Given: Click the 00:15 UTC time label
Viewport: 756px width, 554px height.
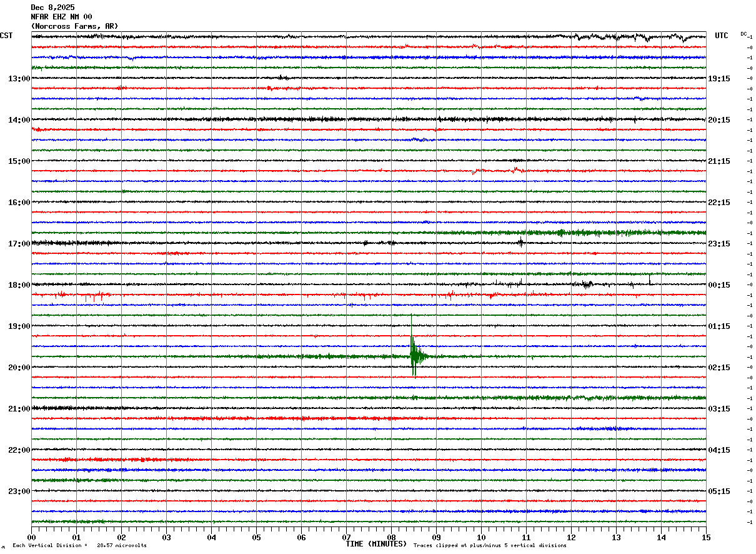Looking at the screenshot, I should point(719,285).
